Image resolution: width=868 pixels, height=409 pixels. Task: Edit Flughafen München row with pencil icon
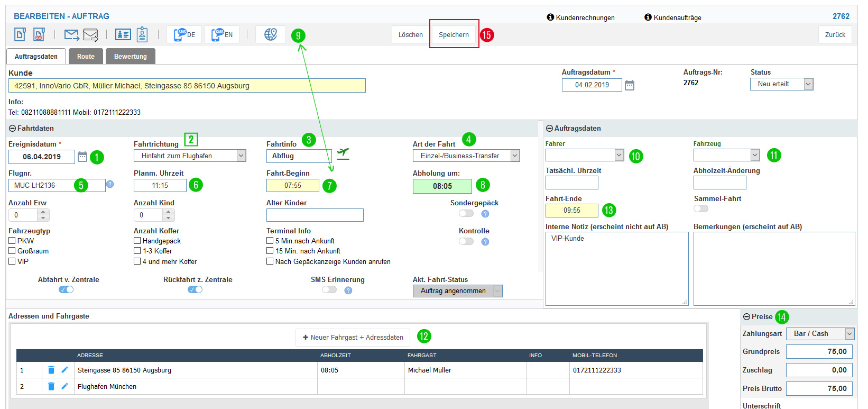pos(64,387)
